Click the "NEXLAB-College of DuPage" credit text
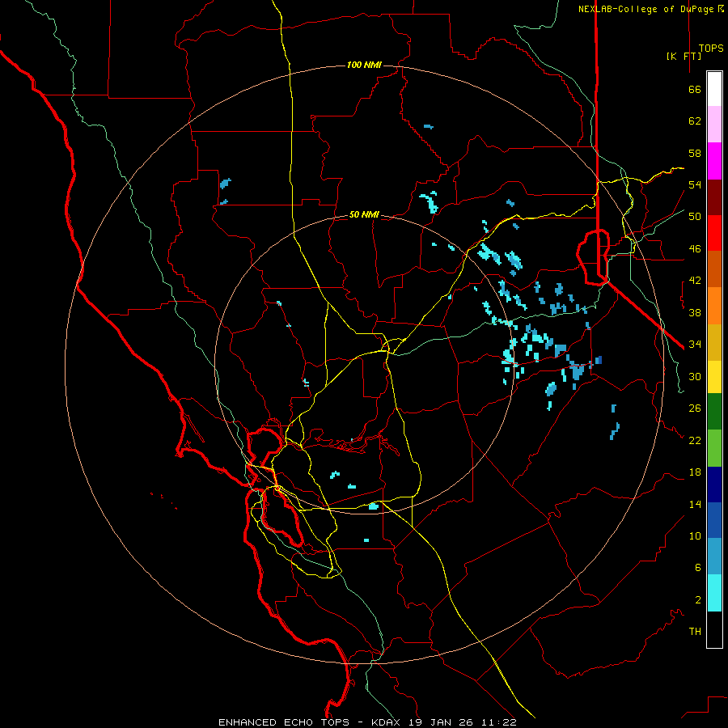Image resolution: width=728 pixels, height=728 pixels. (x=645, y=9)
